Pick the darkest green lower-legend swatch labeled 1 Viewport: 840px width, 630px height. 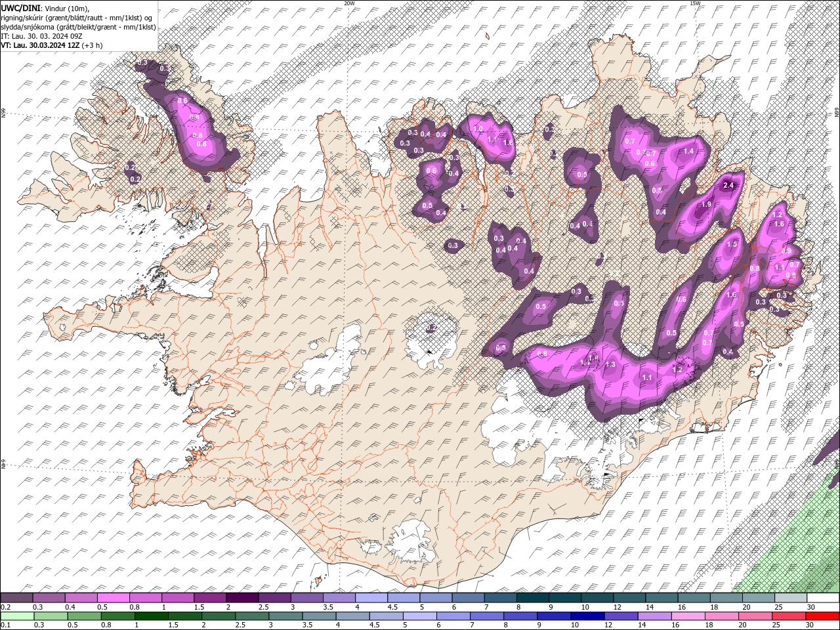point(151,616)
